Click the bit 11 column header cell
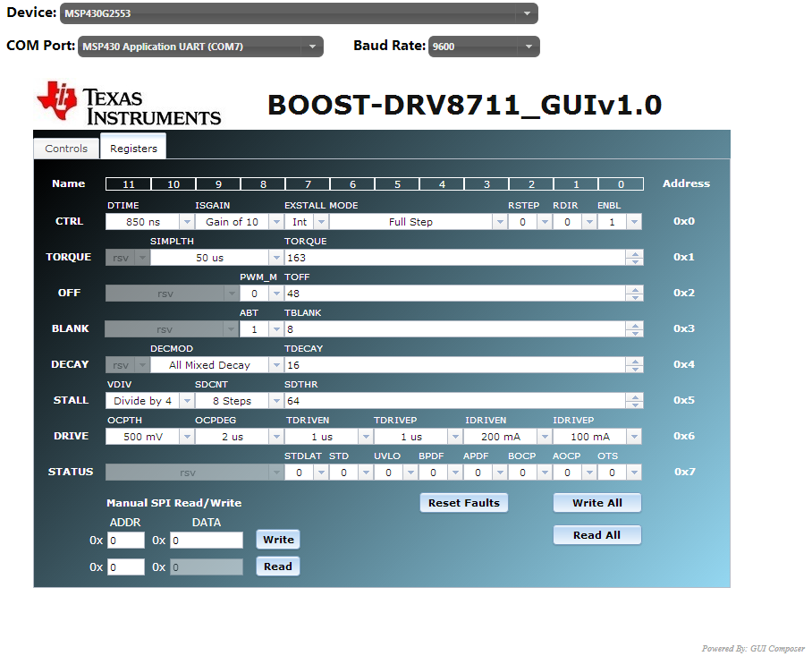Screen dimensions: 812x656 coord(129,184)
